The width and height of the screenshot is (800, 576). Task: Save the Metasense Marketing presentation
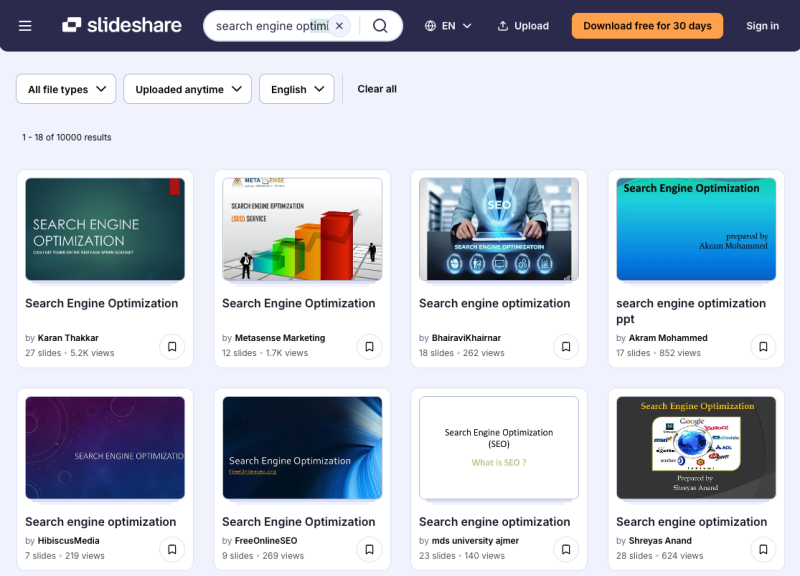coord(369,346)
